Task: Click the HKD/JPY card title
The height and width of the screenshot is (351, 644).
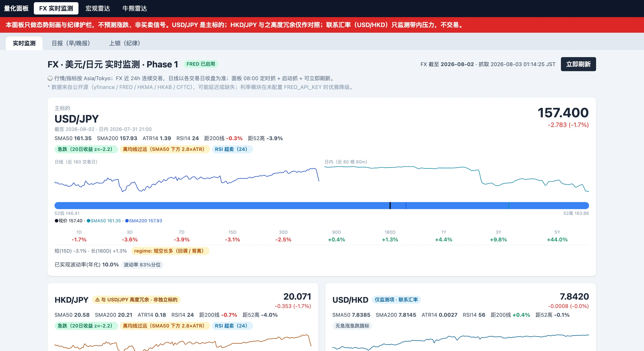Action: (71, 300)
